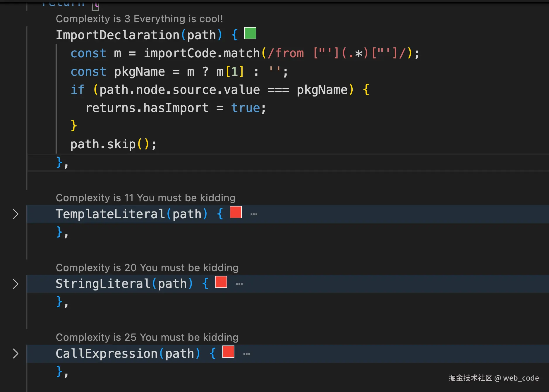Click the regex literal inside importCode.match
The image size is (549, 392).
[337, 54]
